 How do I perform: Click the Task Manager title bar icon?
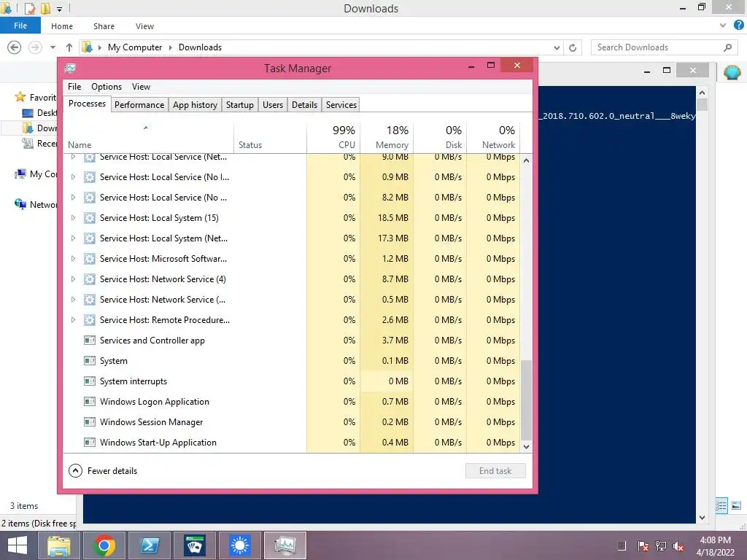(70, 68)
